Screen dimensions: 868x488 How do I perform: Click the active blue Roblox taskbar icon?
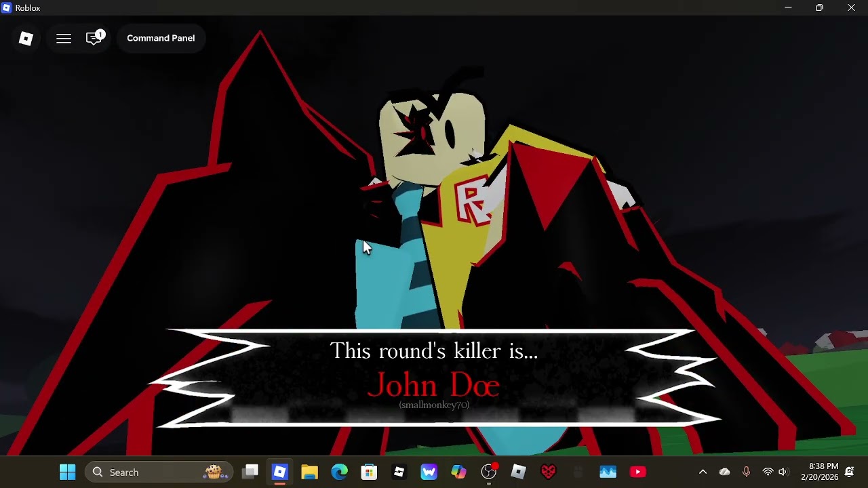(x=280, y=472)
